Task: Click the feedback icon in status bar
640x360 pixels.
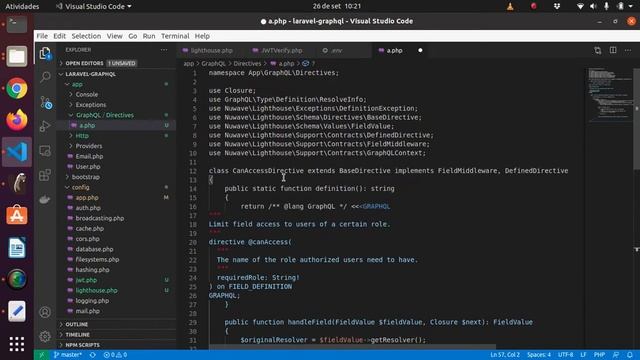Action: pyautogui.click(x=616, y=355)
